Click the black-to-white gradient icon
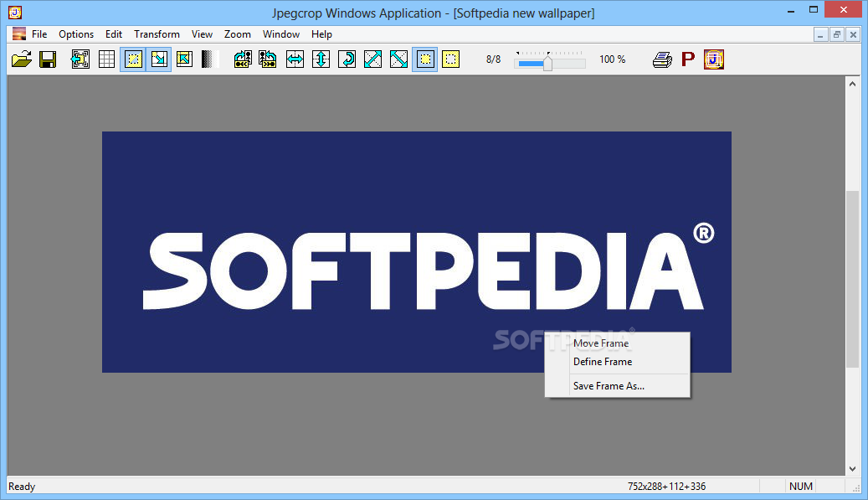 (210, 59)
